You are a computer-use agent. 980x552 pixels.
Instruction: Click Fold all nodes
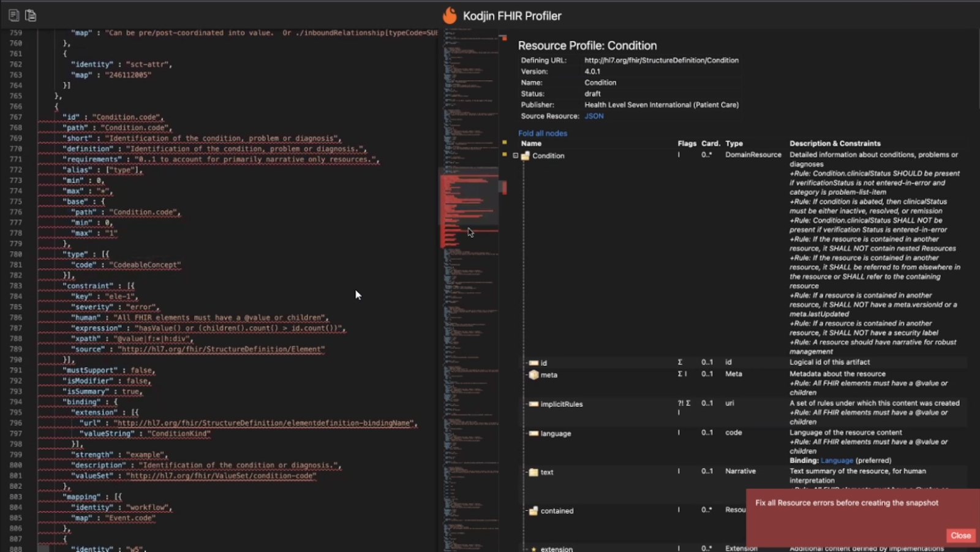[x=543, y=133]
